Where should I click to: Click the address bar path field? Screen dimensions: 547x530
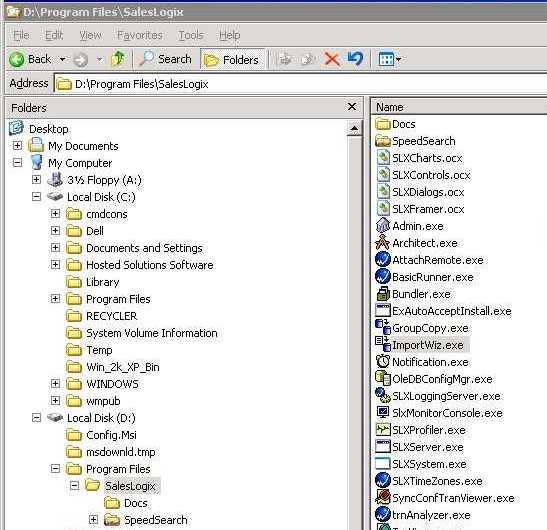tap(301, 84)
